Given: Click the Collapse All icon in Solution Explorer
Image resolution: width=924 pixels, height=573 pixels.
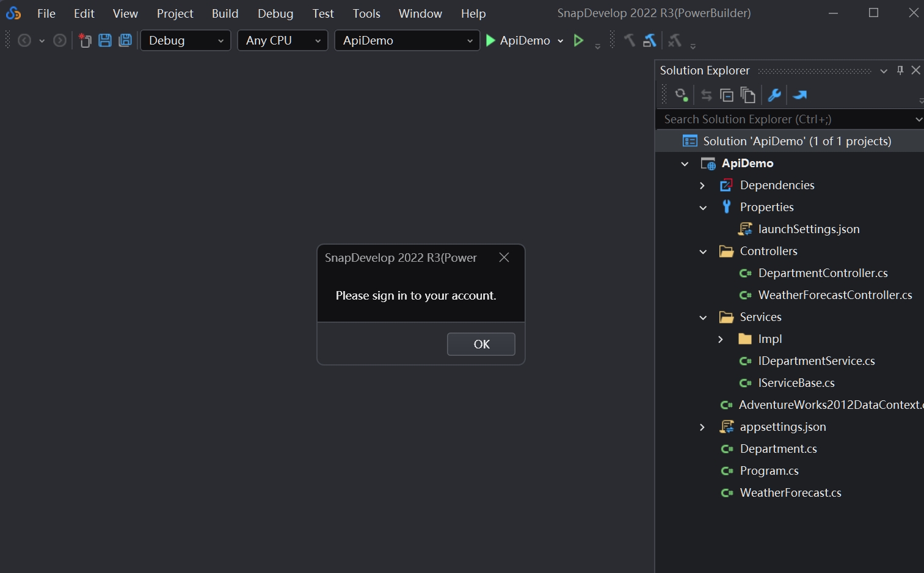Looking at the screenshot, I should click(727, 95).
